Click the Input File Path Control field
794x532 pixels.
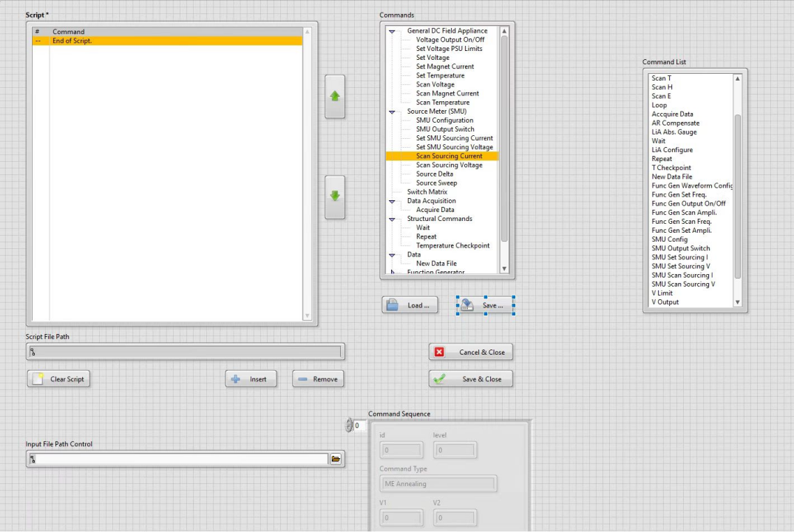coord(177,459)
